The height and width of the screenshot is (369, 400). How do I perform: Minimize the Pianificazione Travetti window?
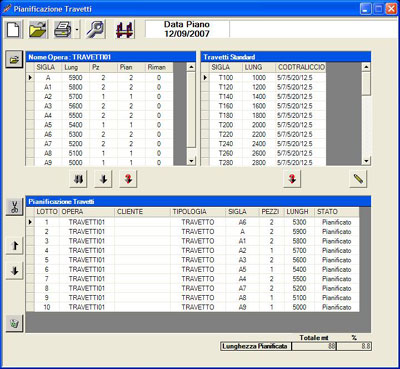366,9
